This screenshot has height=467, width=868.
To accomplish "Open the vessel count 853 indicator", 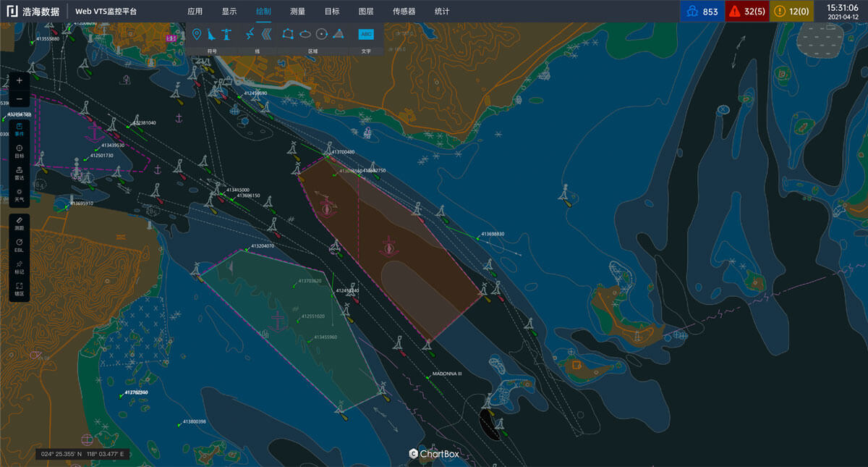I will 702,12.
